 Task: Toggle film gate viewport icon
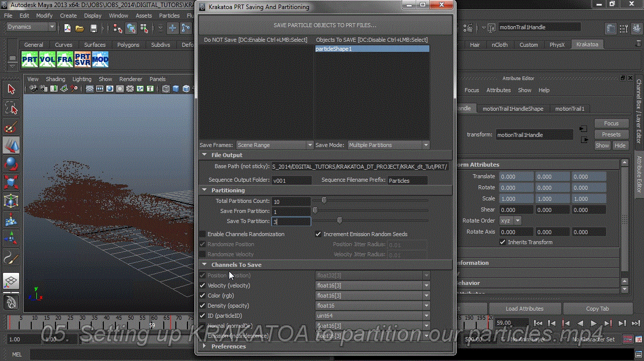[100, 89]
